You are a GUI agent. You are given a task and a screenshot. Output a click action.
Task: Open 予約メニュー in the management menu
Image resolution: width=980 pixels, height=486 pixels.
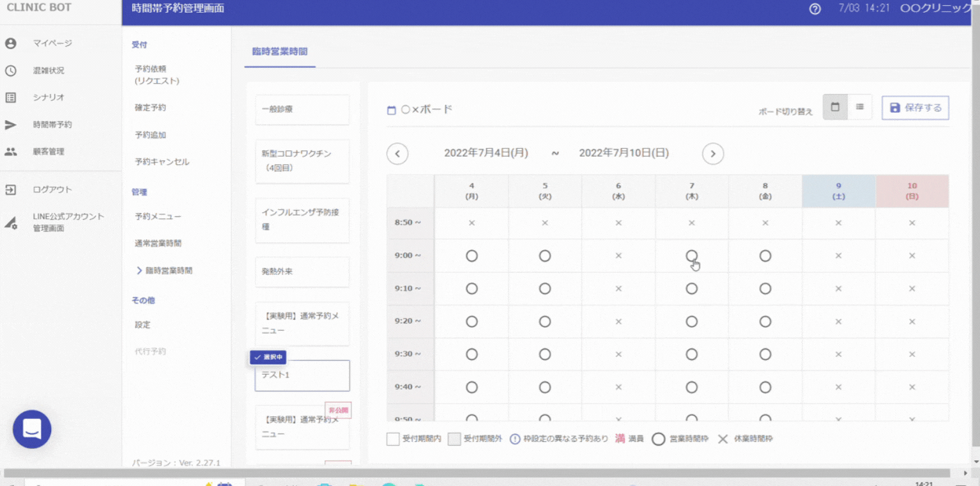pos(158,217)
